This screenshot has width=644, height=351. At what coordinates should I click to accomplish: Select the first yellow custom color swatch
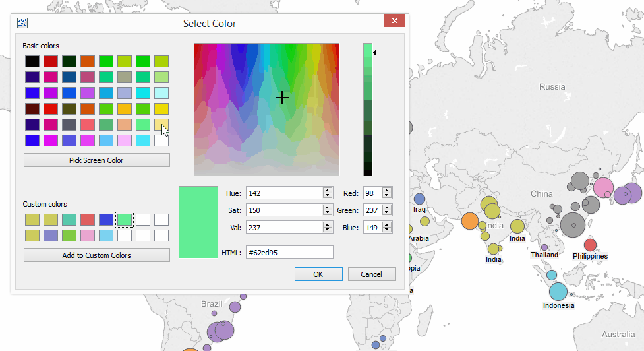pyautogui.click(x=32, y=220)
